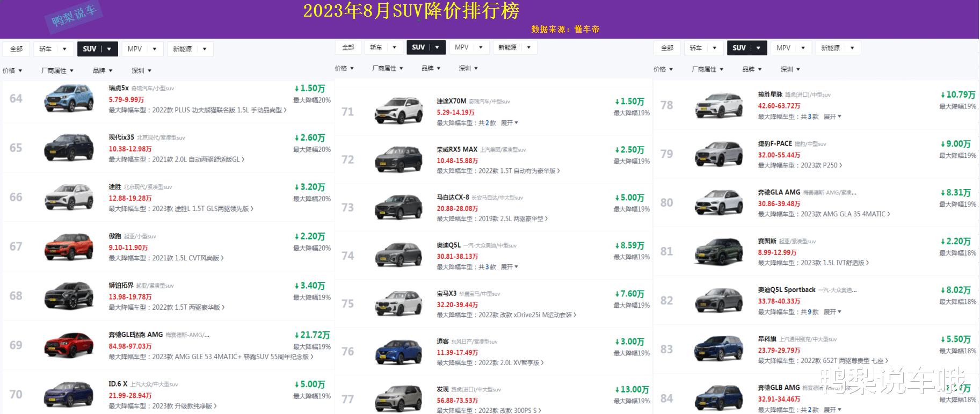Open the 深圳 city dropdown above the 捷途X70M list

click(x=468, y=68)
